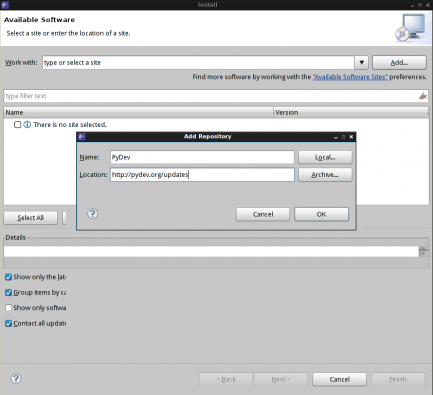Toggle 'Show only the latest' checkbox
433x395 pixels.
coord(9,277)
